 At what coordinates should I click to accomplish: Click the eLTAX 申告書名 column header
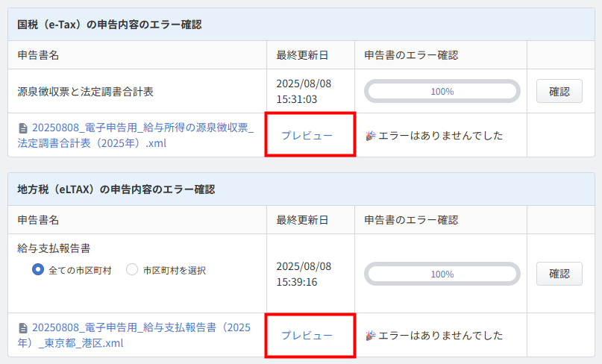(38, 220)
